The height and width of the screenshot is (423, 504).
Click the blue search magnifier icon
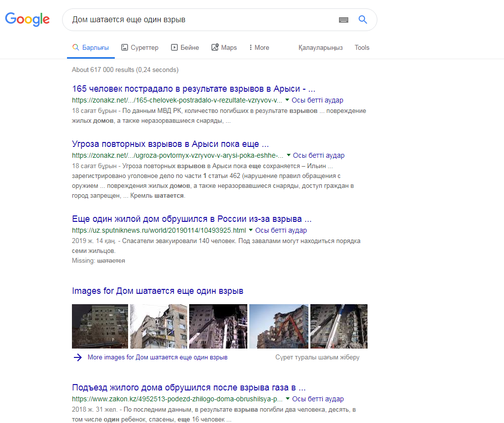click(x=363, y=20)
